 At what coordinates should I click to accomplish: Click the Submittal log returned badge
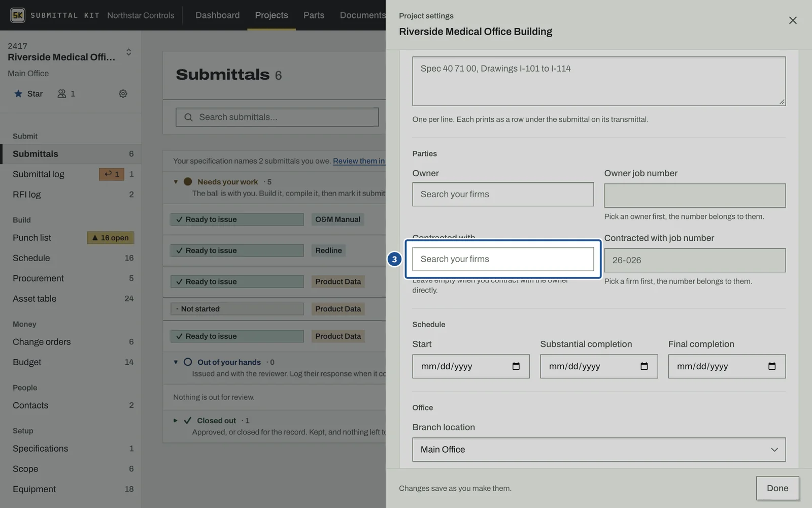112,174
